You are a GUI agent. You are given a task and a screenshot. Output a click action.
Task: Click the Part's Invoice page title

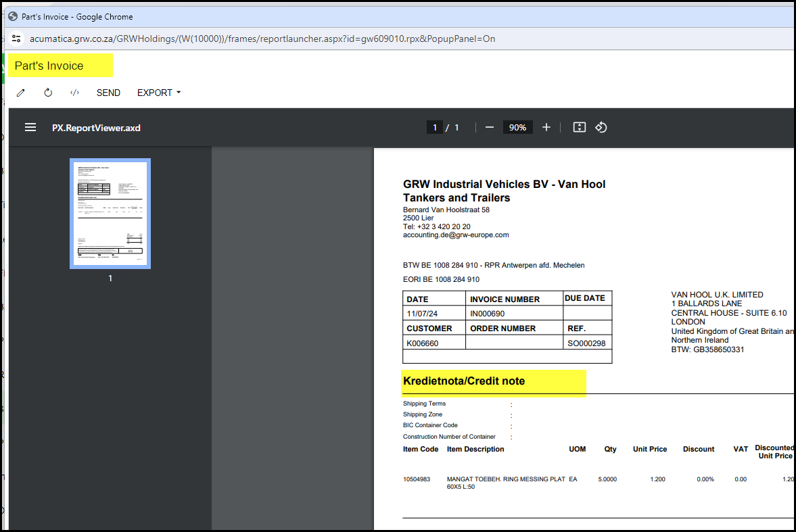click(x=49, y=66)
